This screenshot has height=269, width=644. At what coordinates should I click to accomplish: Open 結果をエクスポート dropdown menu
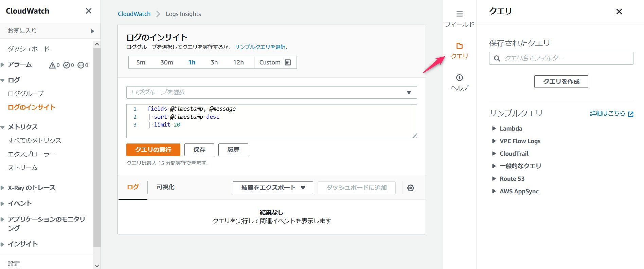coord(273,188)
